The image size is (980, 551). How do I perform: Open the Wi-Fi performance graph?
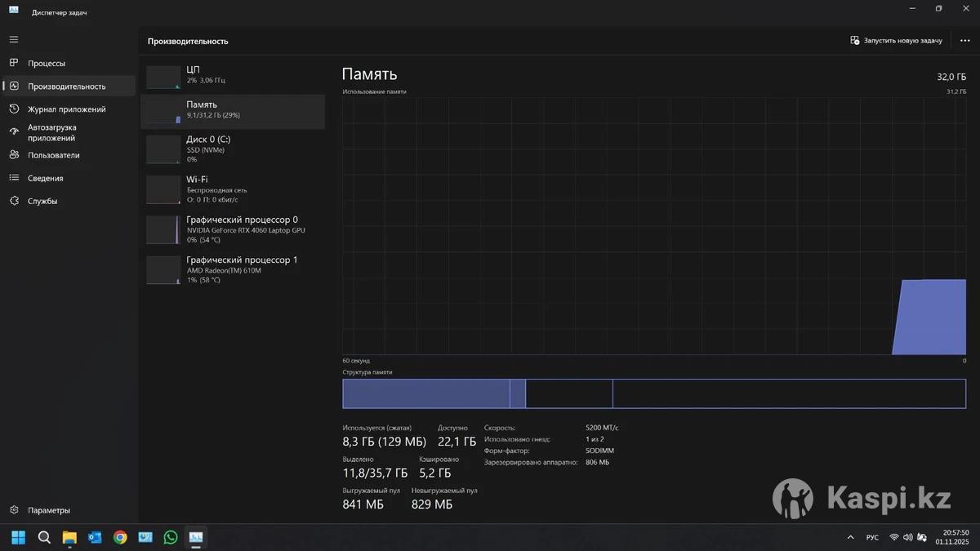[x=233, y=189]
